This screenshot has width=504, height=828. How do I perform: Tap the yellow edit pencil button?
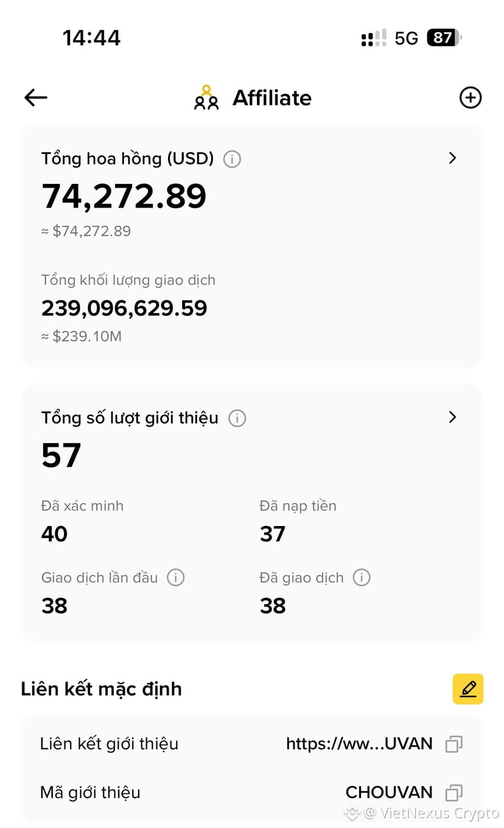[x=467, y=689]
